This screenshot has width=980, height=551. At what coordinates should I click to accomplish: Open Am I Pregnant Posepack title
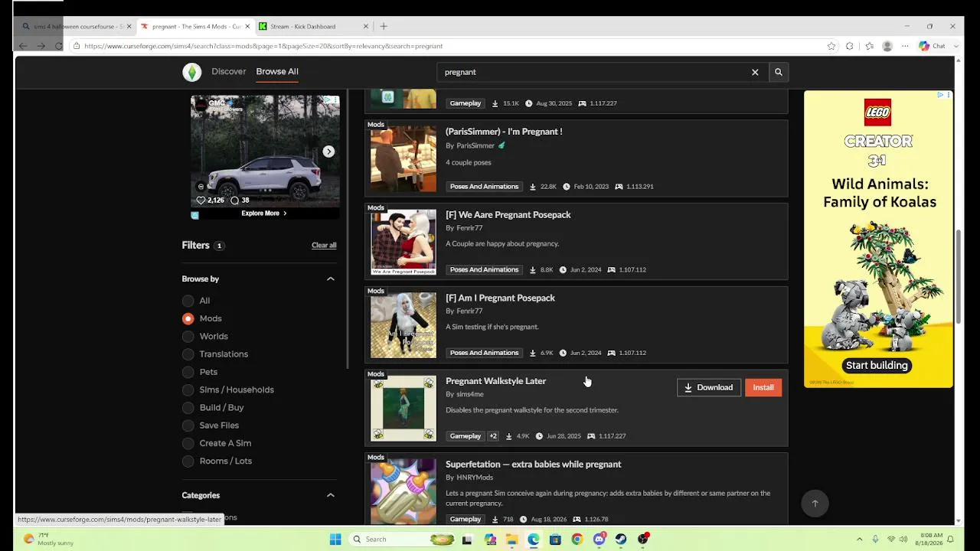pyautogui.click(x=500, y=298)
